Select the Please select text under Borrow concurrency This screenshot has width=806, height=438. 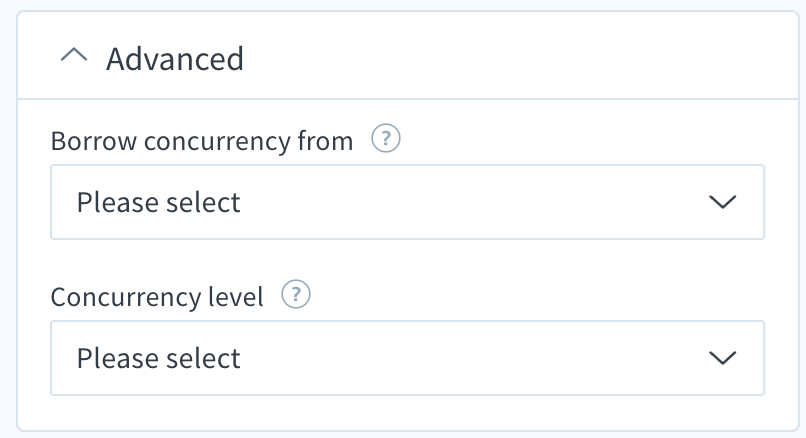[x=158, y=202]
